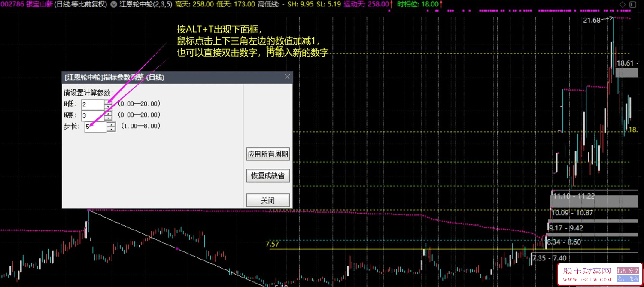Click the 高天: 258.00 value
The image size is (644, 287).
(194, 4)
